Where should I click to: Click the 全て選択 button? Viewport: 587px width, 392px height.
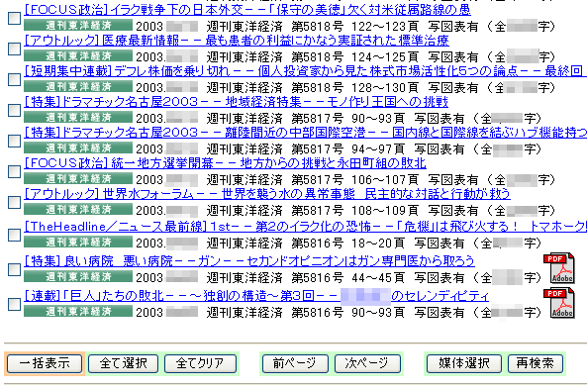(123, 363)
